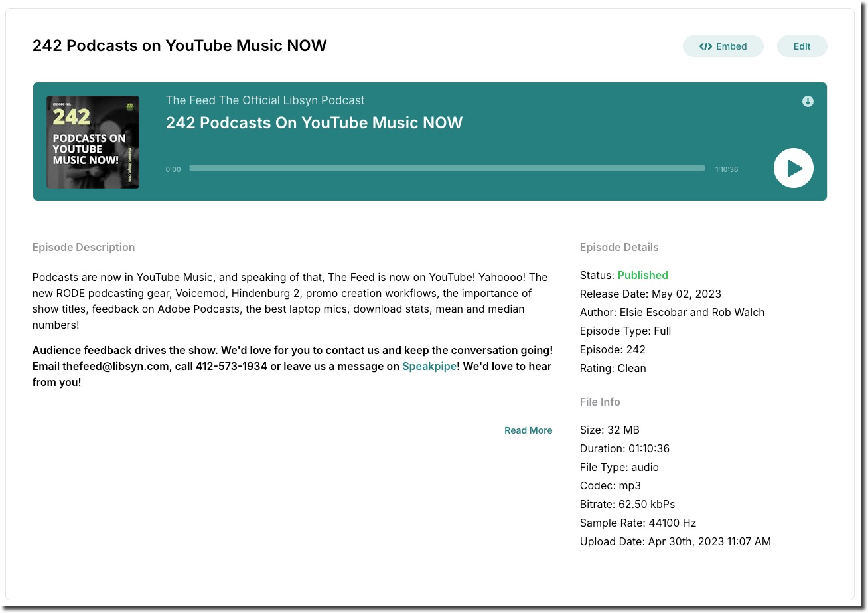Click 'Upload Date: Apr 30th, 2023 11:07 AM'
The width and height of the screenshot is (868, 613).
pyautogui.click(x=676, y=541)
